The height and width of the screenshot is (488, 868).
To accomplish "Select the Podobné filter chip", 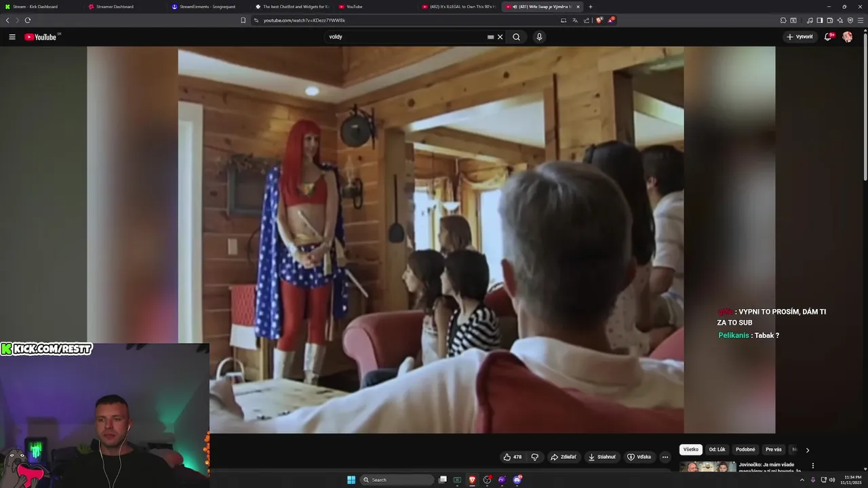I will (x=745, y=449).
